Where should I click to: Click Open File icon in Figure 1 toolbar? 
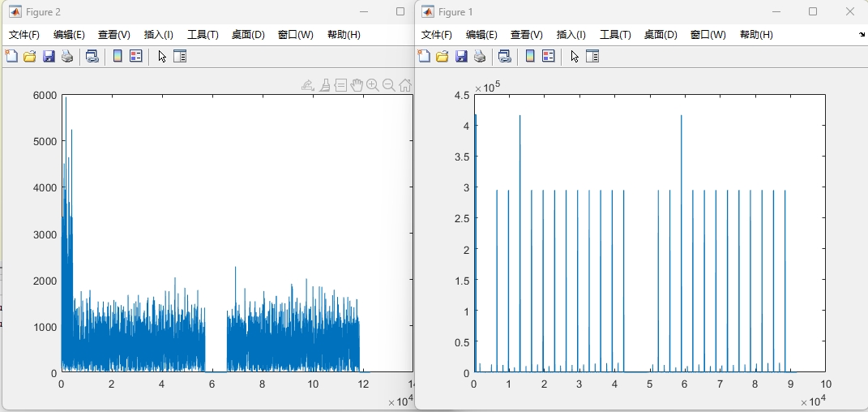click(443, 56)
